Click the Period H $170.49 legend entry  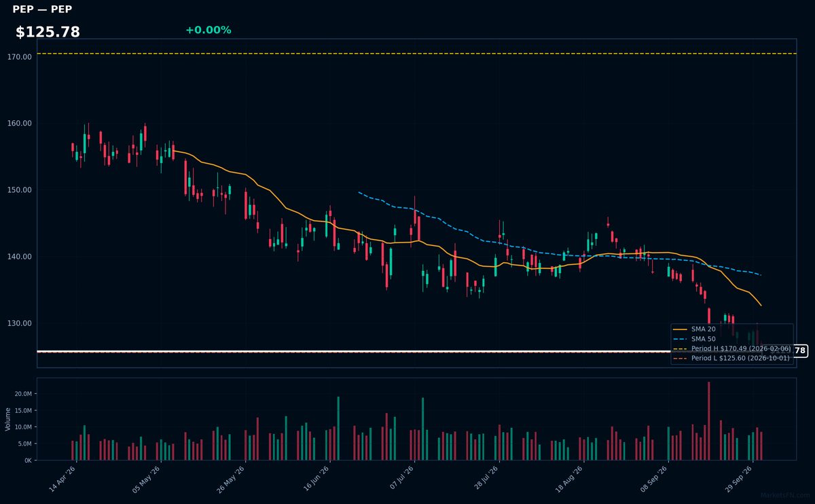[731, 348]
